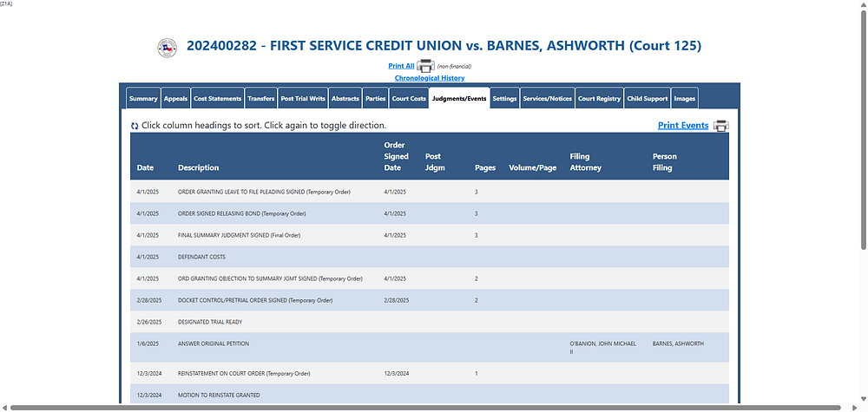868x412 pixels.
Task: Select ORDER GRANTING LEAVE TO FILE PLEADING row
Action: [x=430, y=192]
